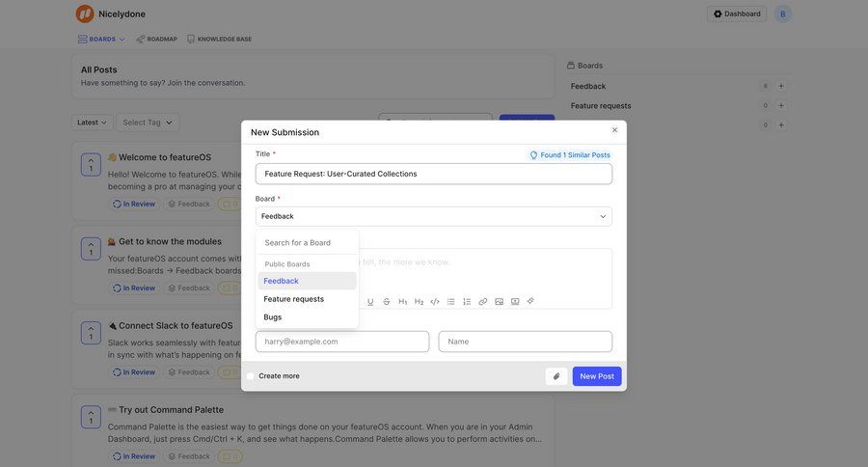Click the Title input field
The image size is (868, 467).
tap(433, 174)
